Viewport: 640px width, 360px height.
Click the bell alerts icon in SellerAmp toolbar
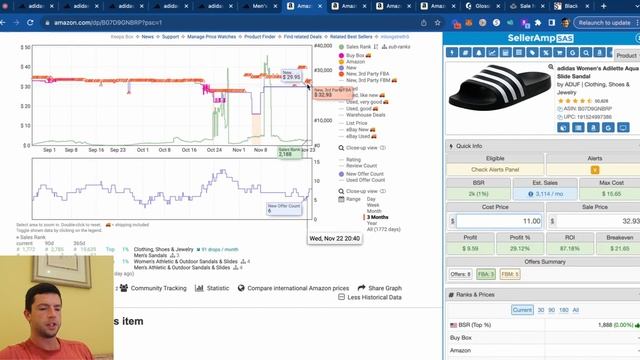(478, 53)
